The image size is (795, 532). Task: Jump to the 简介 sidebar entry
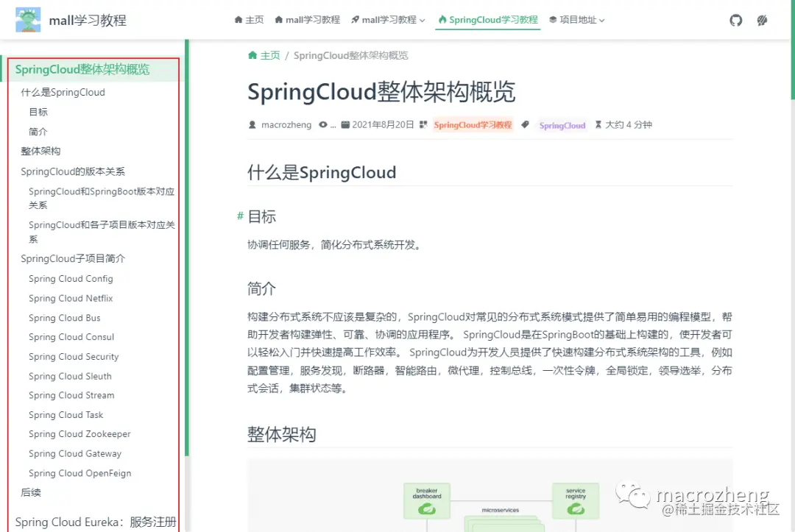(x=38, y=132)
